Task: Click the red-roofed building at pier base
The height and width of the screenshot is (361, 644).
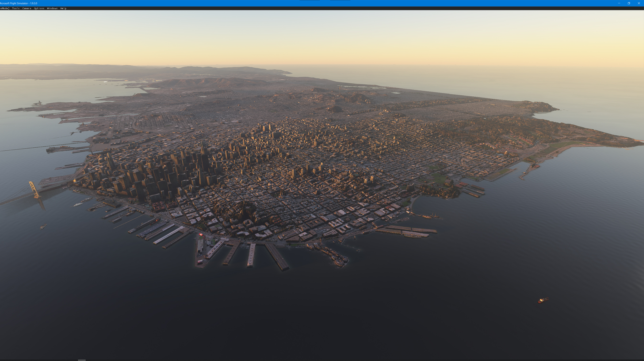Action: coord(201,235)
